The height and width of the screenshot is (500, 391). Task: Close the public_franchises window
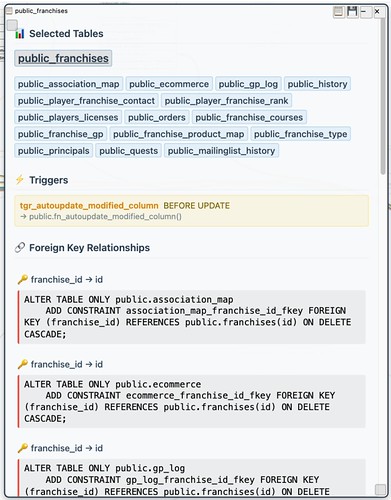[x=377, y=12]
